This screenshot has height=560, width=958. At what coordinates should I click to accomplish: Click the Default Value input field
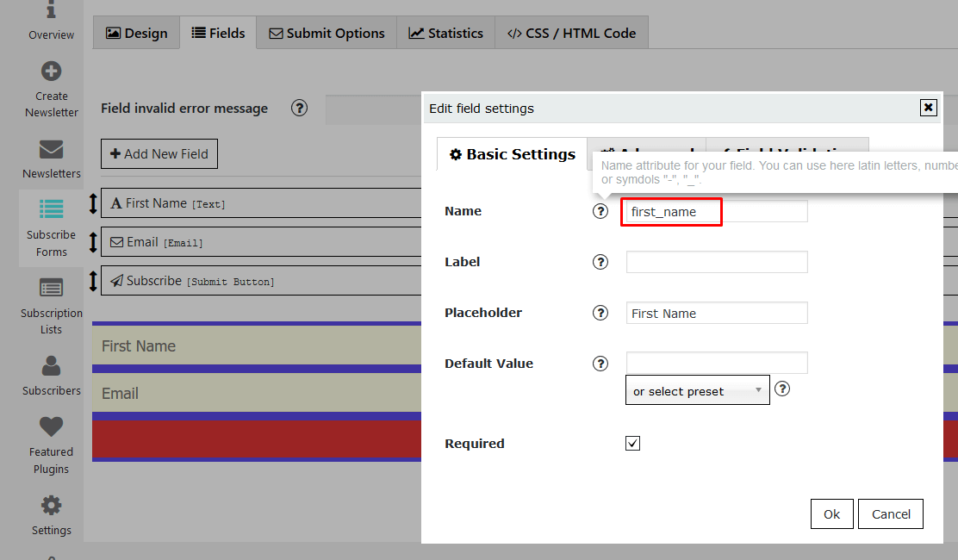(x=717, y=363)
